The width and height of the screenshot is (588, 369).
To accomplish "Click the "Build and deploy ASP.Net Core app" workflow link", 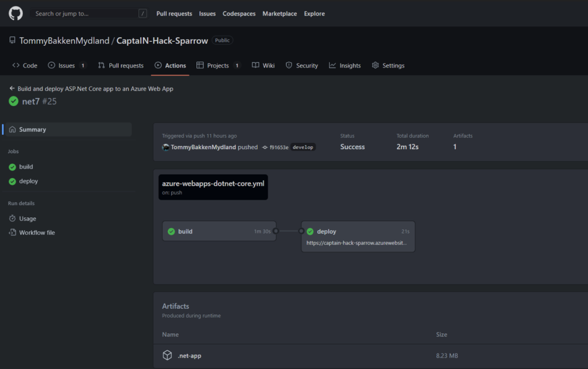I will click(95, 89).
